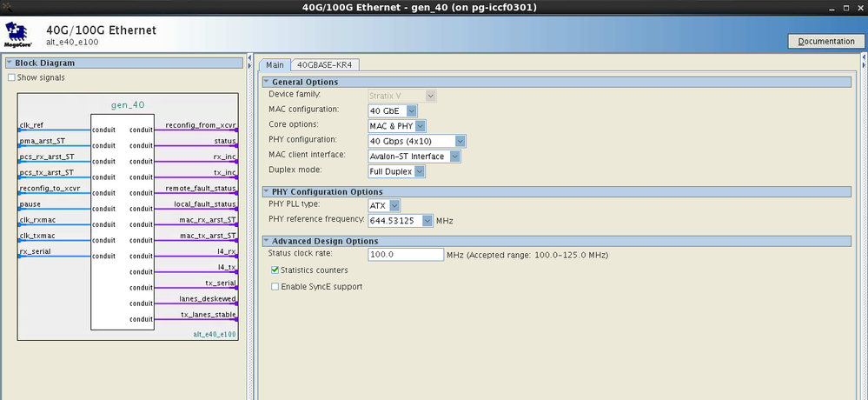868x400 pixels.
Task: Select the l4_tx signal label
Action: (227, 267)
